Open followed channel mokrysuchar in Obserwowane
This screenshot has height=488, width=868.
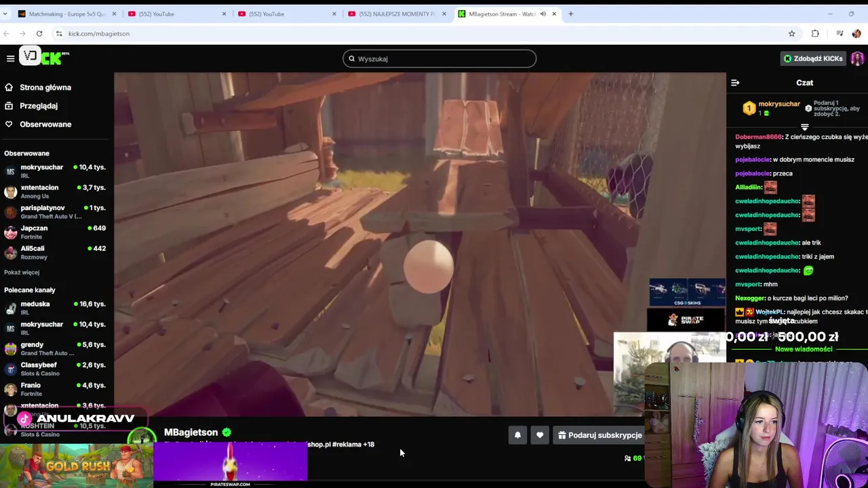point(55,171)
